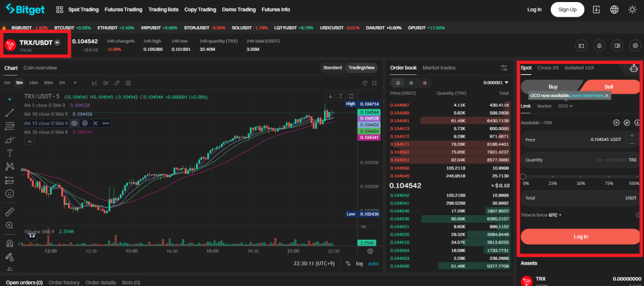Switch chart to Standard view
Screen dimensions: 644x286
coord(332,67)
